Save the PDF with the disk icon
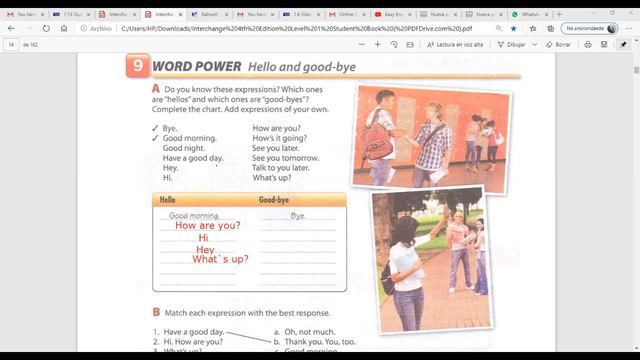Viewport: 640px width, 360px height. click(604, 44)
